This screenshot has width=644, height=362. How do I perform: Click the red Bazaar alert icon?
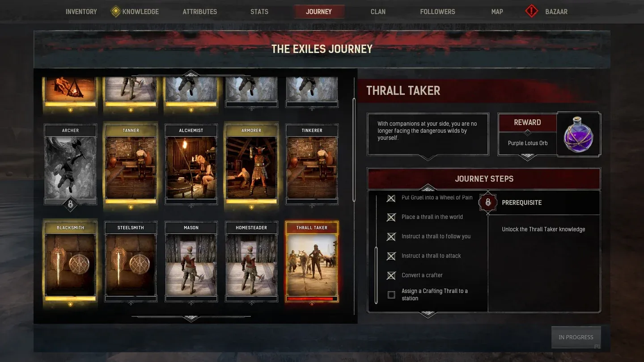coord(532,12)
